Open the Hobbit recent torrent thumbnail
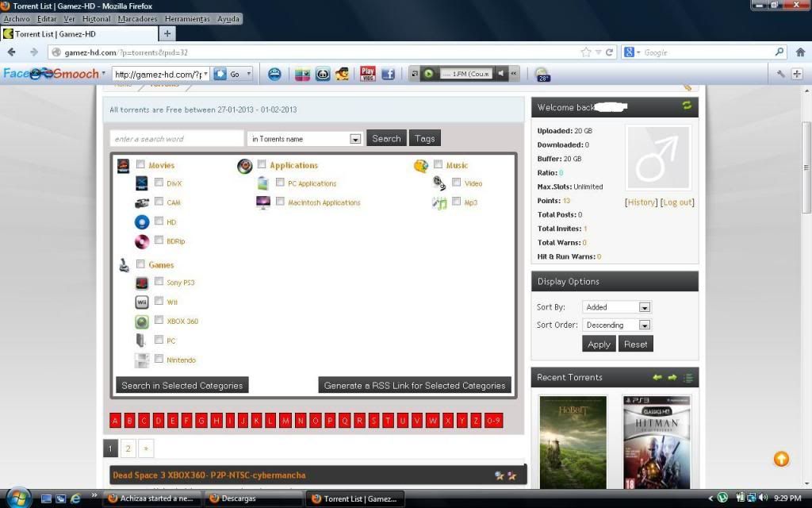The height and width of the screenshot is (508, 812). (573, 442)
